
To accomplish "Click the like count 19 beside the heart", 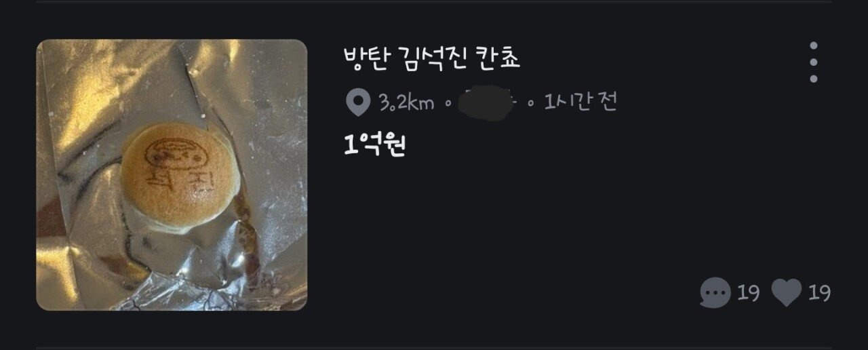I will coord(819,293).
